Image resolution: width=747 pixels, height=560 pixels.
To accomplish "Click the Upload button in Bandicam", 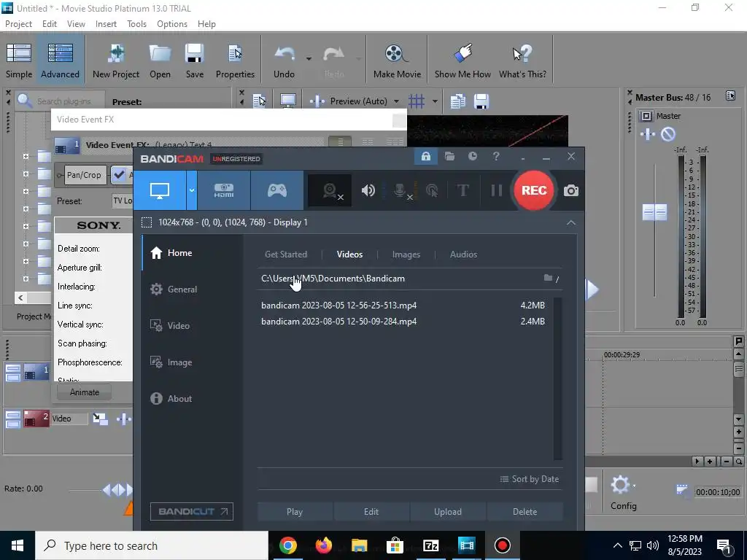I will click(x=448, y=511).
